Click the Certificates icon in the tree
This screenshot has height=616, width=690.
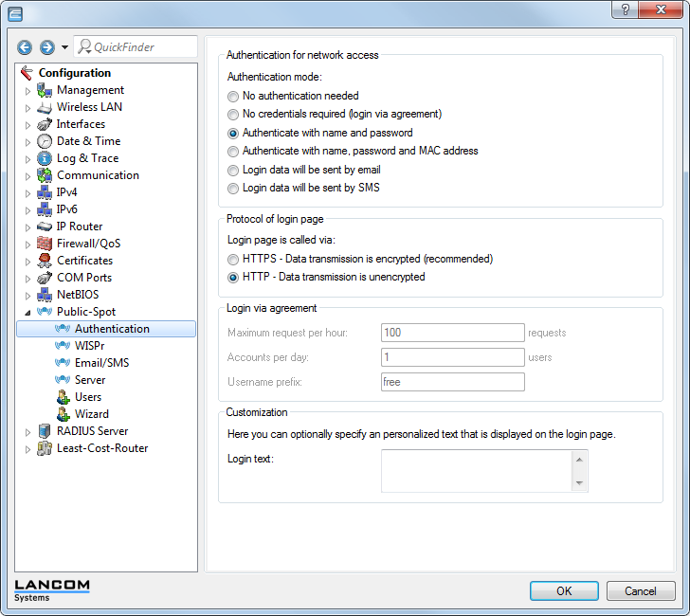45,261
